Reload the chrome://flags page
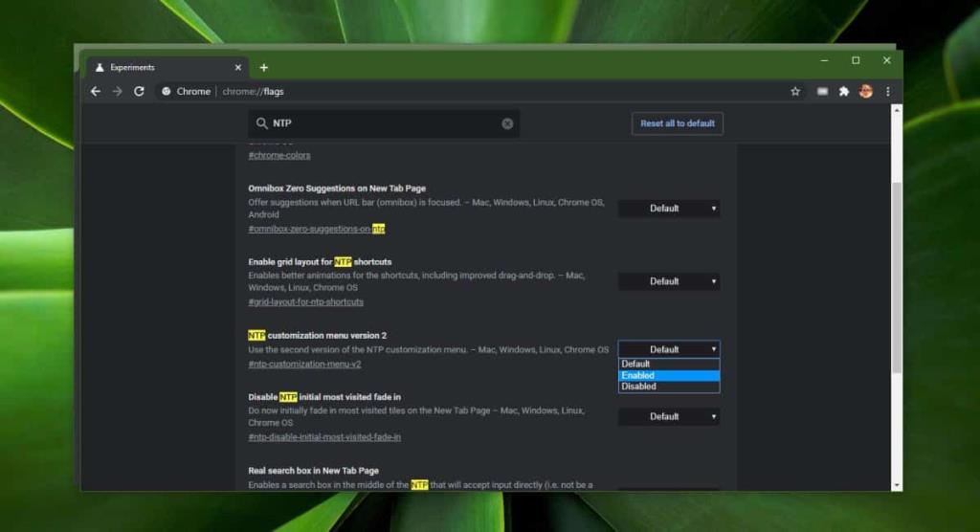The image size is (980, 532). click(139, 91)
